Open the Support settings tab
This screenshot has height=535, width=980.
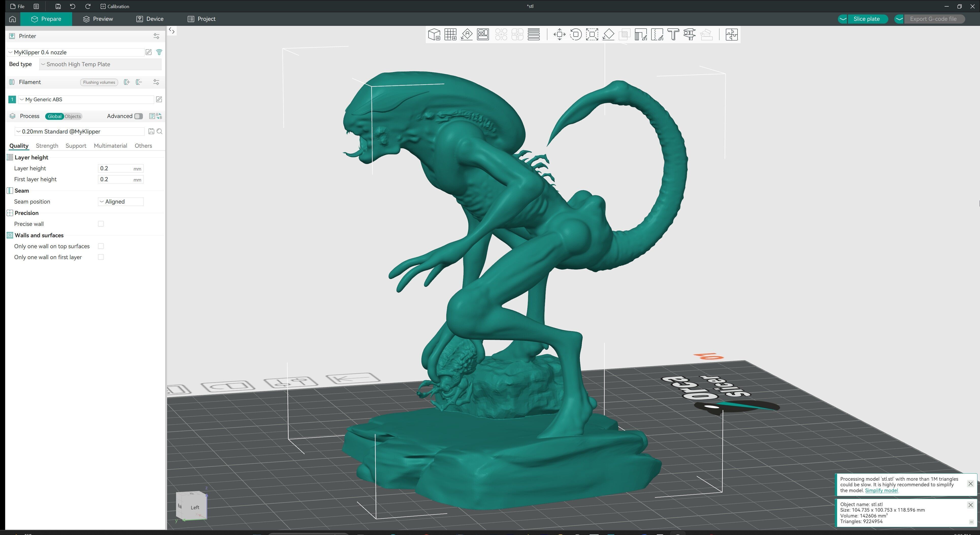76,146
